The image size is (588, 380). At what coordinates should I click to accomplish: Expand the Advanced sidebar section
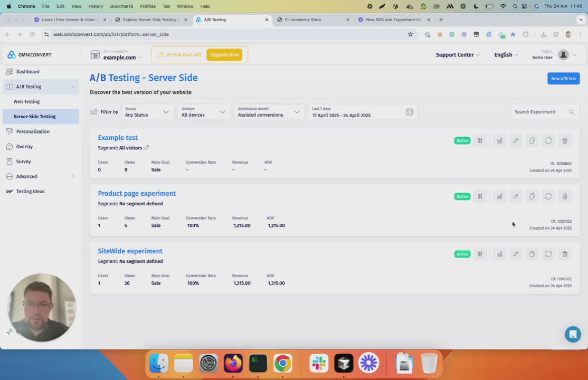(73, 176)
